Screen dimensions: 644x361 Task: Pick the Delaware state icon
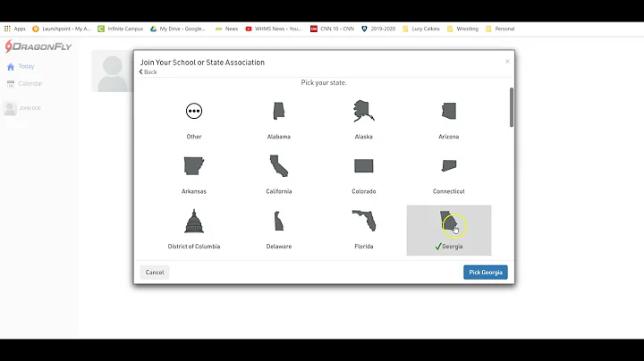pos(279,221)
